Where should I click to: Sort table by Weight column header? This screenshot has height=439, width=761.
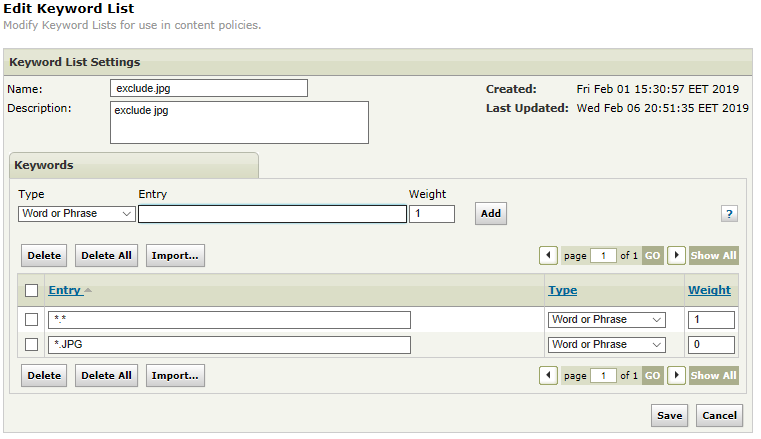tap(709, 291)
